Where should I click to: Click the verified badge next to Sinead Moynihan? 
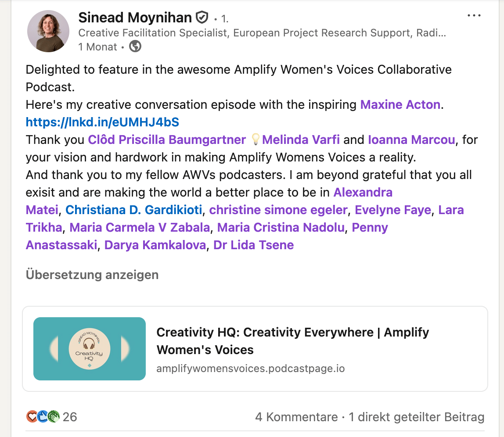[x=202, y=17]
